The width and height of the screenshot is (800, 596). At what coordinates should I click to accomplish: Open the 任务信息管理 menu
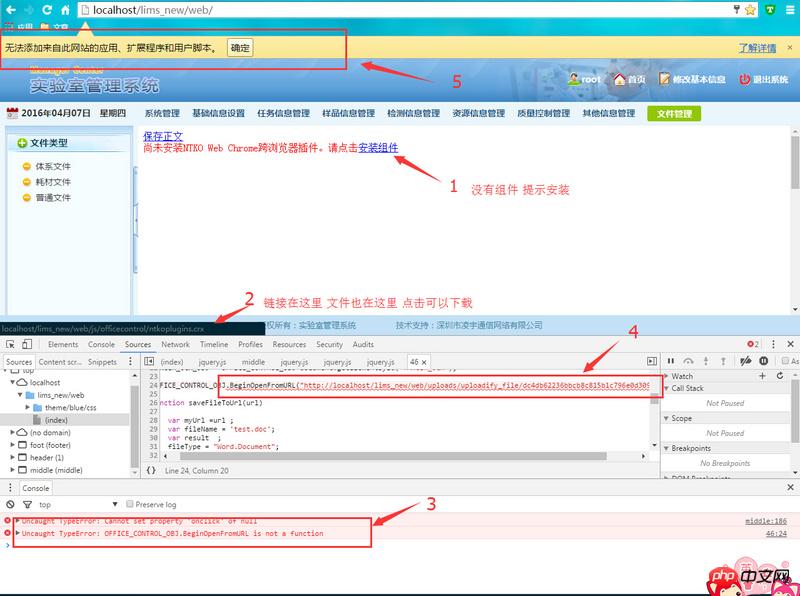(284, 113)
